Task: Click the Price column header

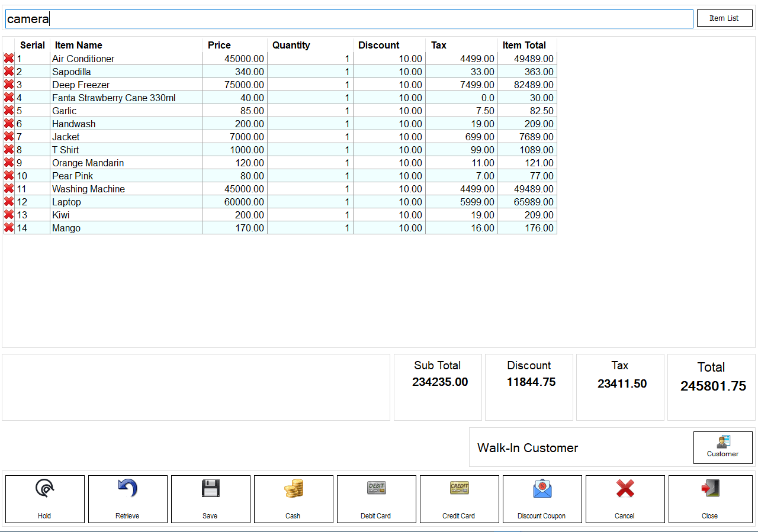Action: [235, 45]
